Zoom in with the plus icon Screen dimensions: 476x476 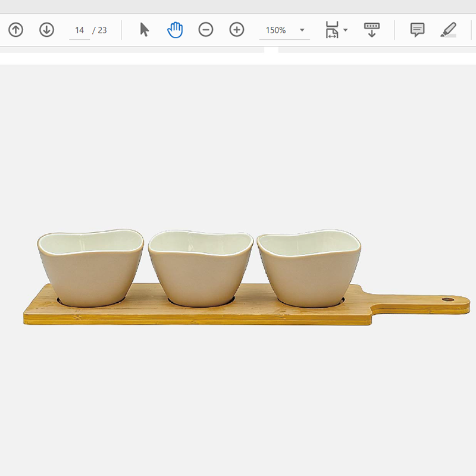pos(237,30)
